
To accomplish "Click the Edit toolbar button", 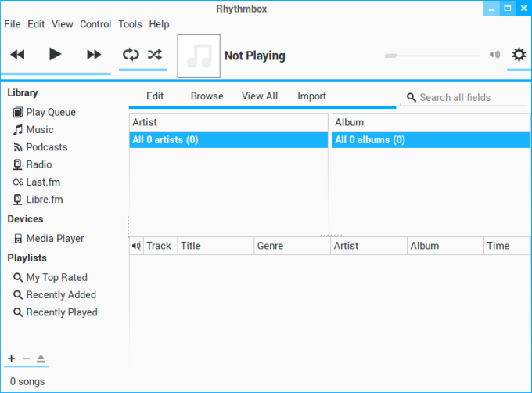I will 155,96.
